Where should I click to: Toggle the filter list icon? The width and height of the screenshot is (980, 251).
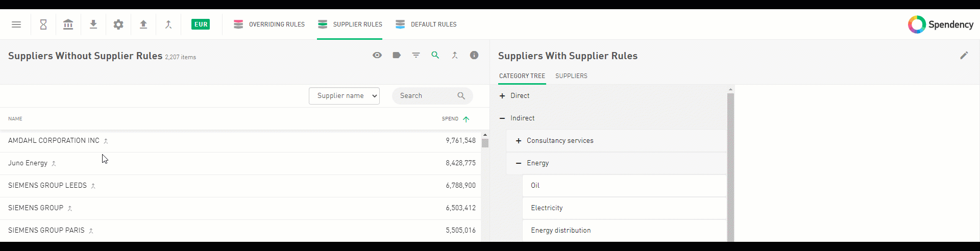(416, 55)
